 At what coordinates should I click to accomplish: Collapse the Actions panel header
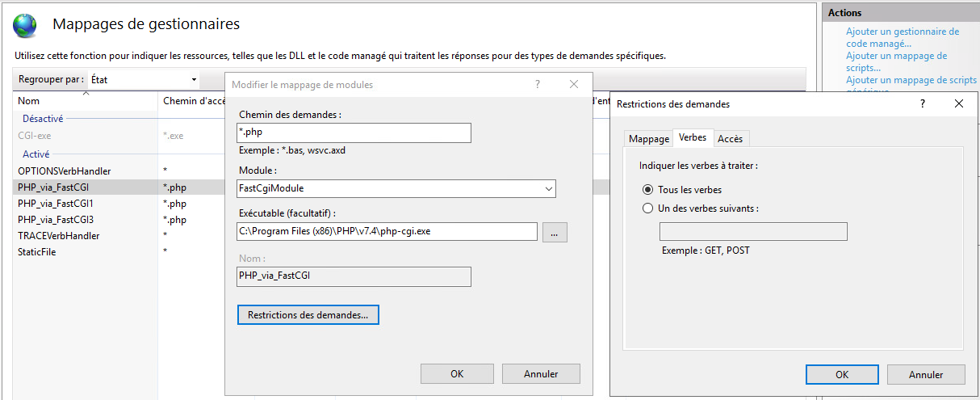899,13
